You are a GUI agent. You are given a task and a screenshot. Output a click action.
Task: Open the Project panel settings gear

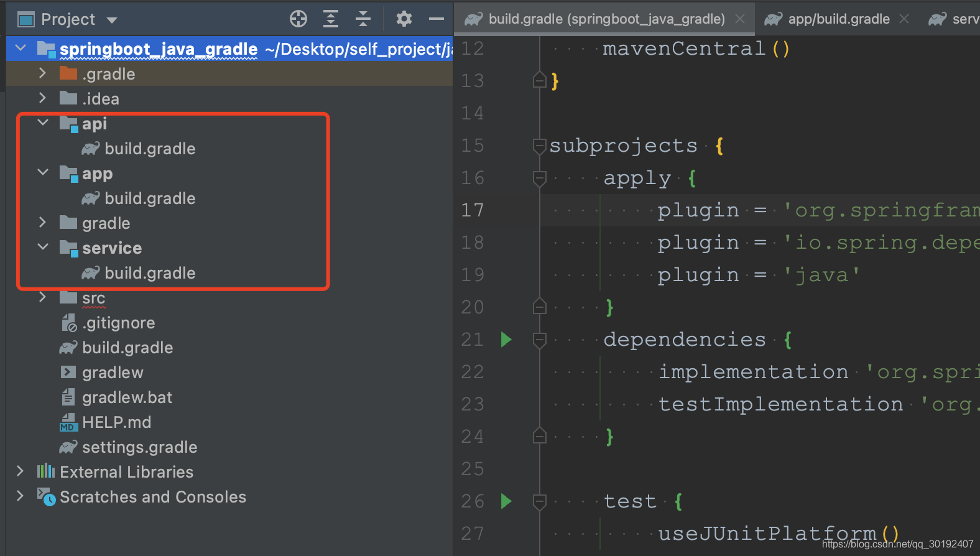(404, 19)
